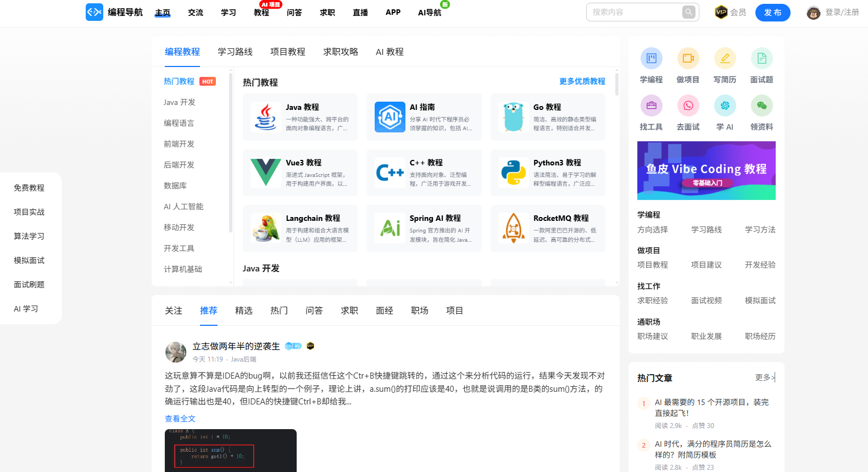Image resolution: width=868 pixels, height=472 pixels.
Task: Open the 学编程 quick icon
Action: pos(652,58)
